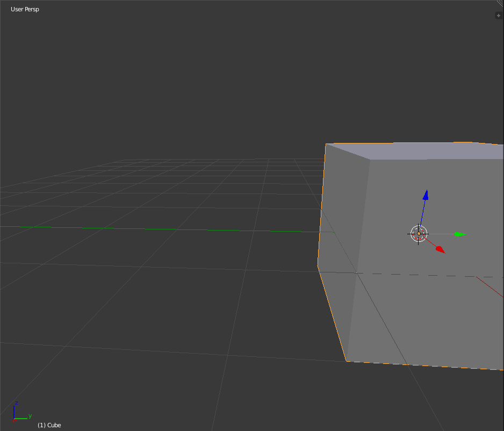
Task: Select the cube's top face
Action: (x=428, y=150)
